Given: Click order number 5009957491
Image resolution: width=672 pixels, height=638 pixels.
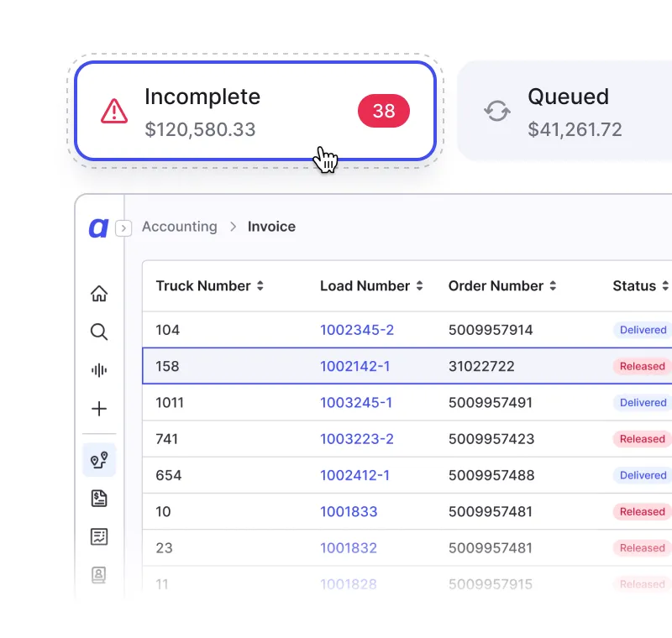Looking at the screenshot, I should (x=491, y=402).
